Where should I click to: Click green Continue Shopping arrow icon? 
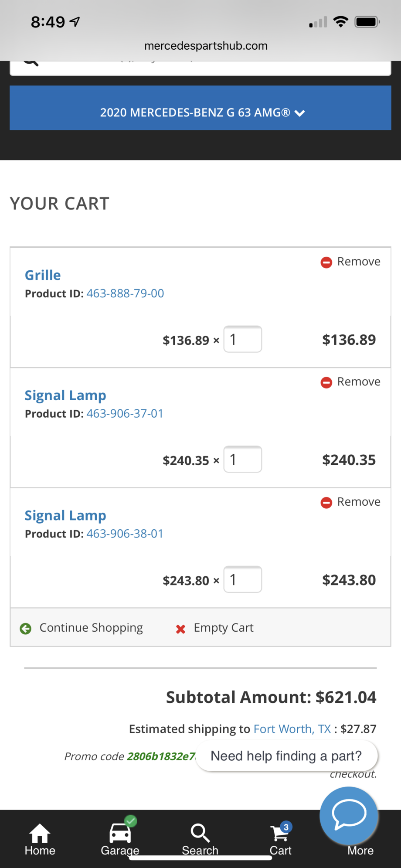[x=26, y=628]
